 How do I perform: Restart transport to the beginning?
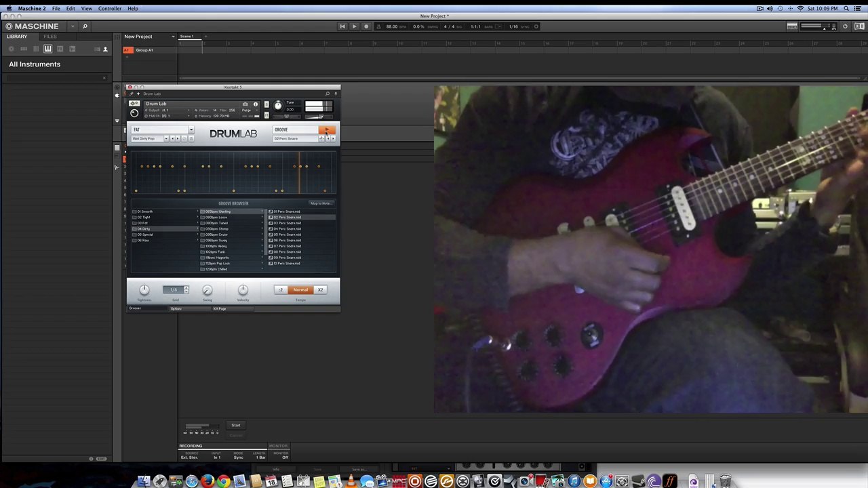[x=342, y=26]
